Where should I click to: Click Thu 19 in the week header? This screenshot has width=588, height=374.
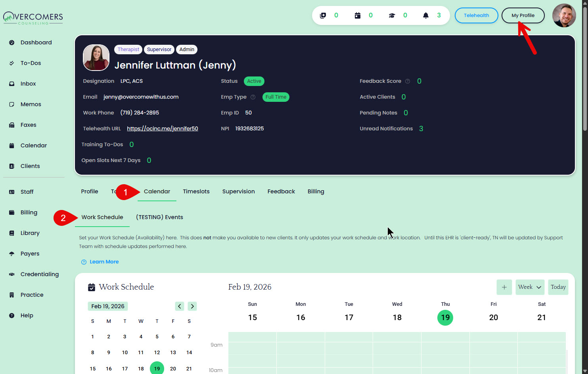click(x=445, y=317)
